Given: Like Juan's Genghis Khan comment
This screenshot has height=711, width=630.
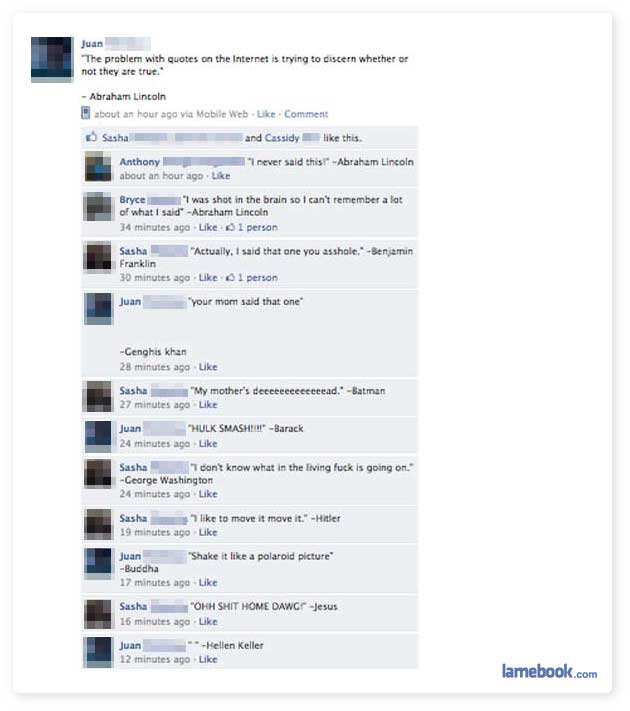Looking at the screenshot, I should tap(208, 367).
